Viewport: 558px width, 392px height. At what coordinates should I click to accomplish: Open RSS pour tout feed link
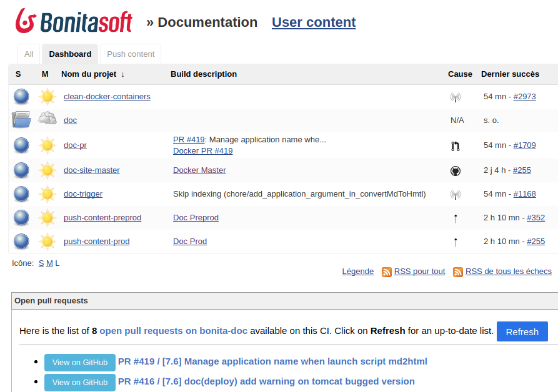point(419,271)
